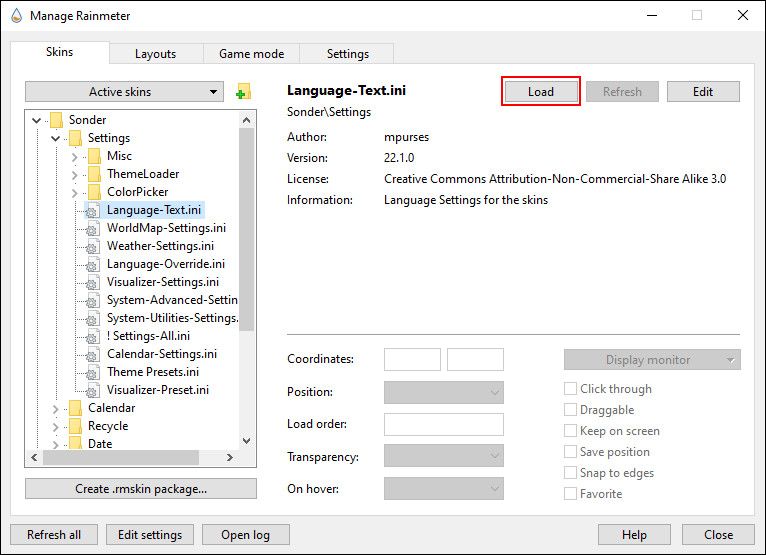Open the On hover combo box
The image size is (766, 555).
coord(444,489)
